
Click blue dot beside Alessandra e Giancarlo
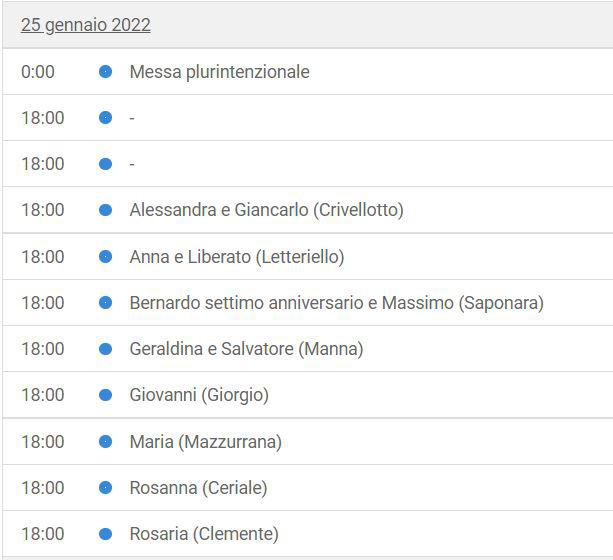point(106,210)
